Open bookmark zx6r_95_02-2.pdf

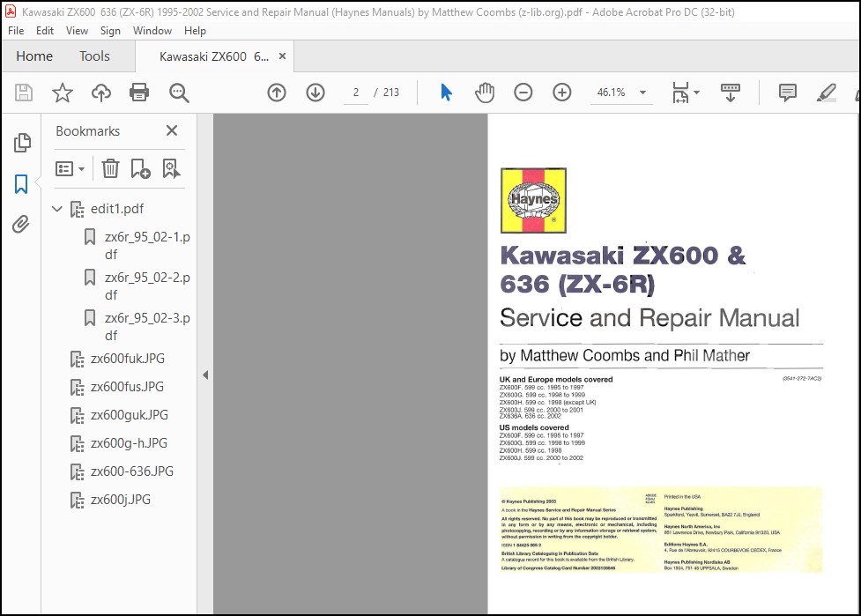147,286
